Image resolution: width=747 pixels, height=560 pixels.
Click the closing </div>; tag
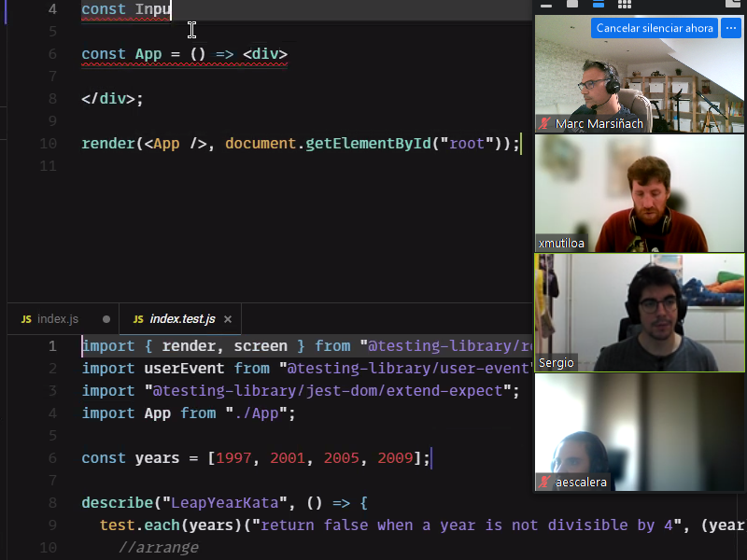point(112,99)
